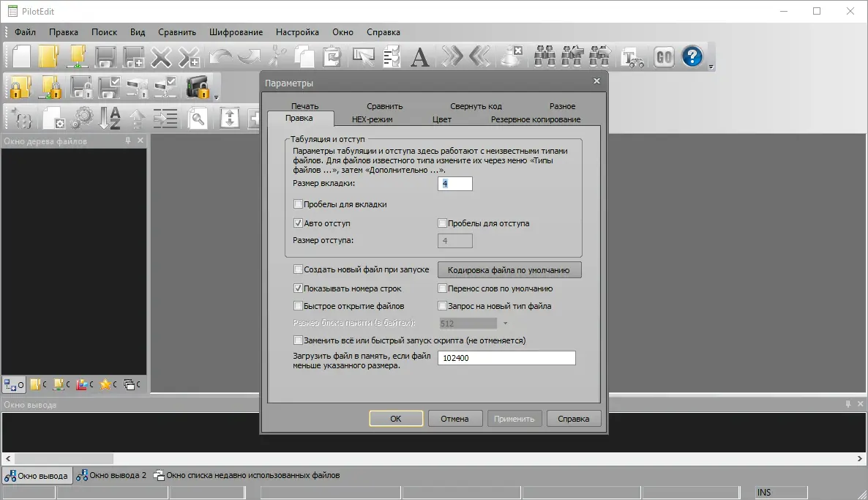Click the locked folder encrypted open icon

coord(19,88)
